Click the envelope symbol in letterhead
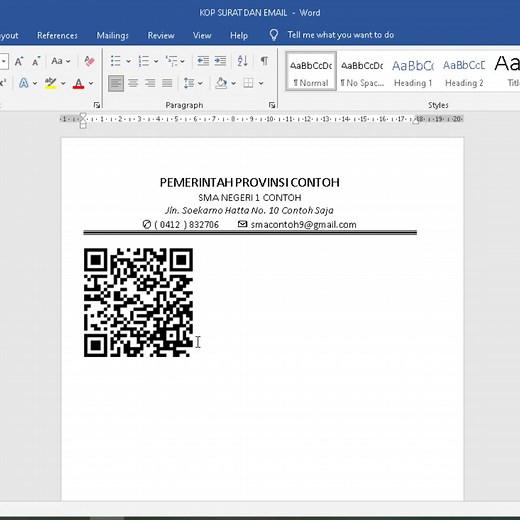520x520 pixels. pyautogui.click(x=243, y=224)
